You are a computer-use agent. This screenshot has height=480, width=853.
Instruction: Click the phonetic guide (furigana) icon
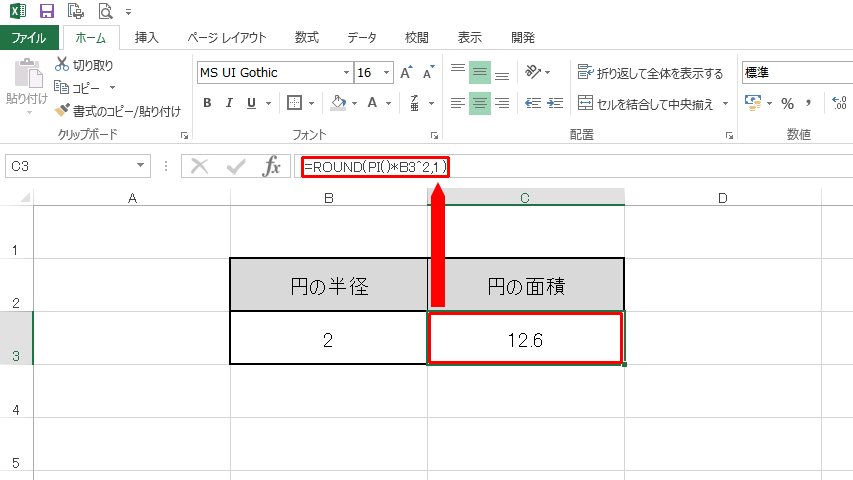(415, 103)
